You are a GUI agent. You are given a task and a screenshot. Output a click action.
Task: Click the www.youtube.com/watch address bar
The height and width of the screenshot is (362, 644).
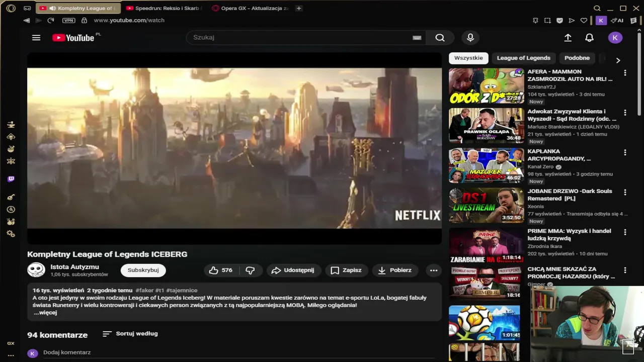129,21
